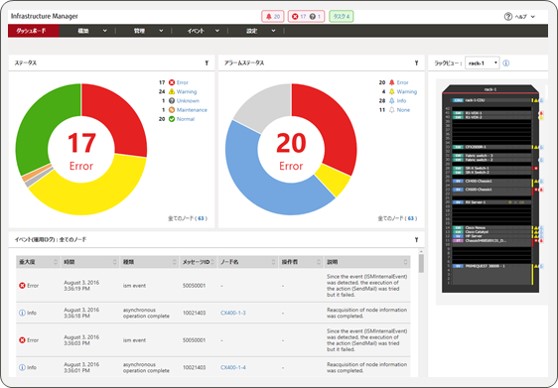Click the error status badge showing 17
This screenshot has width=558, height=388.
click(306, 16)
